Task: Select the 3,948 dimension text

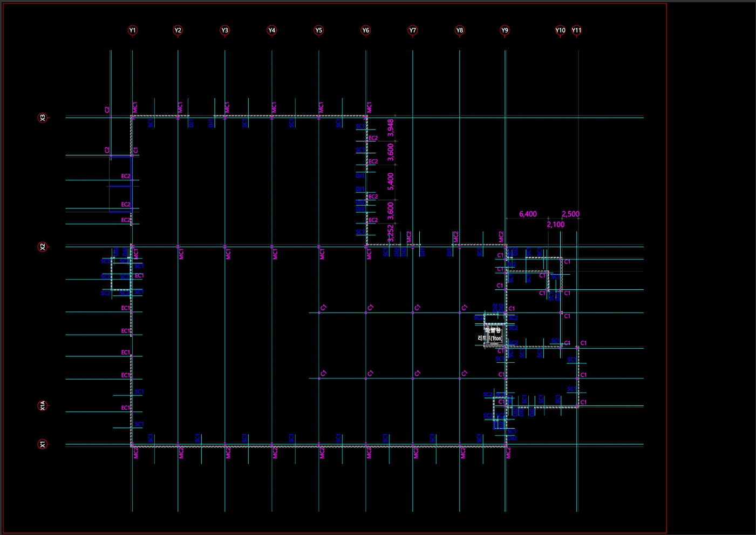Action: [x=391, y=128]
